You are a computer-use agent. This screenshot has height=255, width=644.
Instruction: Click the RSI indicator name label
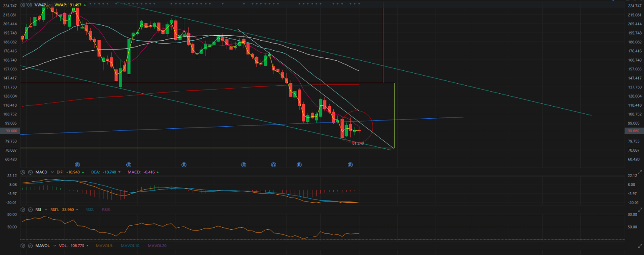coord(38,210)
